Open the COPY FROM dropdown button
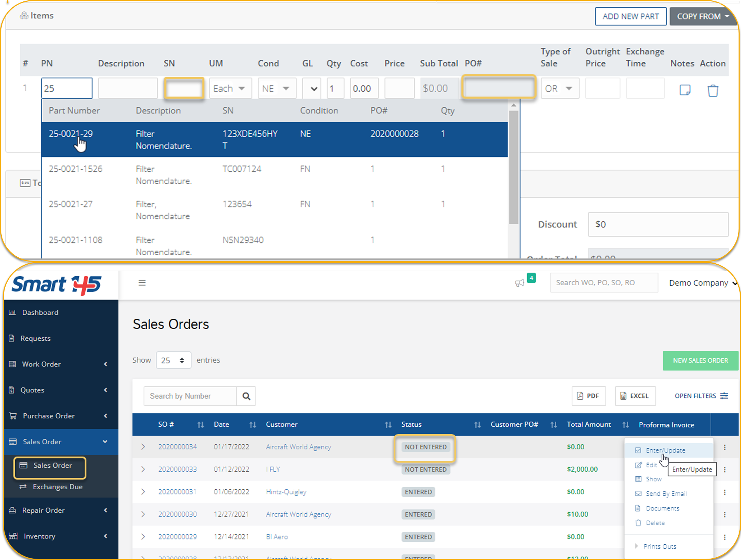 coord(703,16)
